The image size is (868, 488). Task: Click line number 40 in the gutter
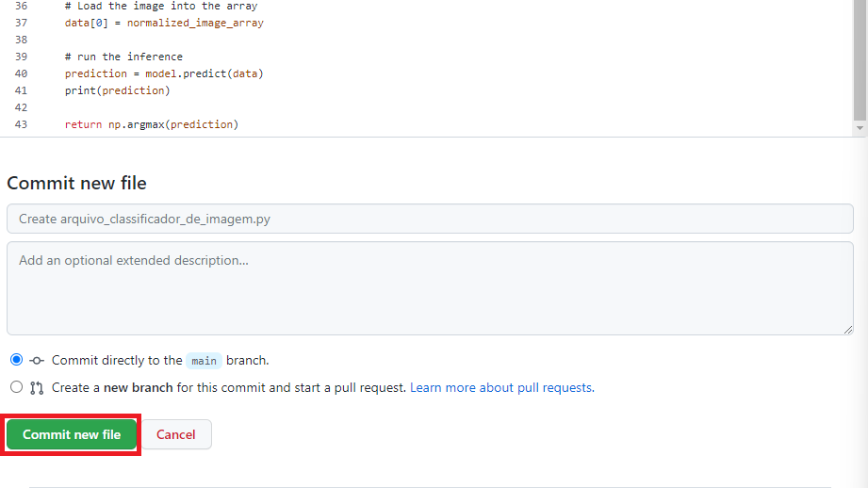click(x=21, y=73)
